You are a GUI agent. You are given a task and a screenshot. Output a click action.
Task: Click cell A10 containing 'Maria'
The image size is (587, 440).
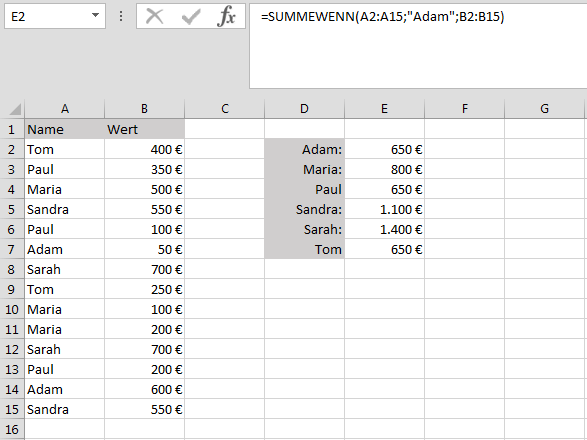coord(65,309)
